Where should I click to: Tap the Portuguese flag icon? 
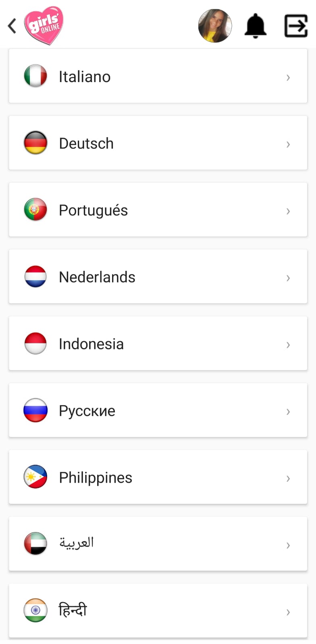(35, 210)
